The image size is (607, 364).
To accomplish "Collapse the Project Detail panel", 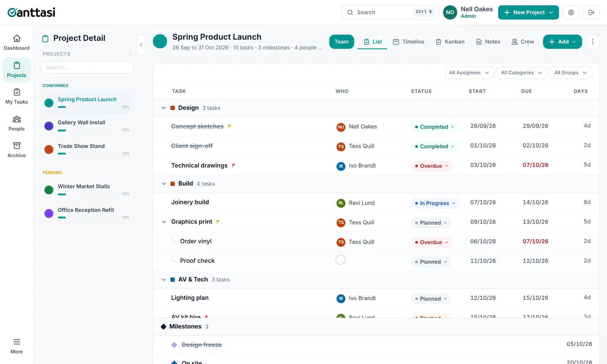I will 141,45.
